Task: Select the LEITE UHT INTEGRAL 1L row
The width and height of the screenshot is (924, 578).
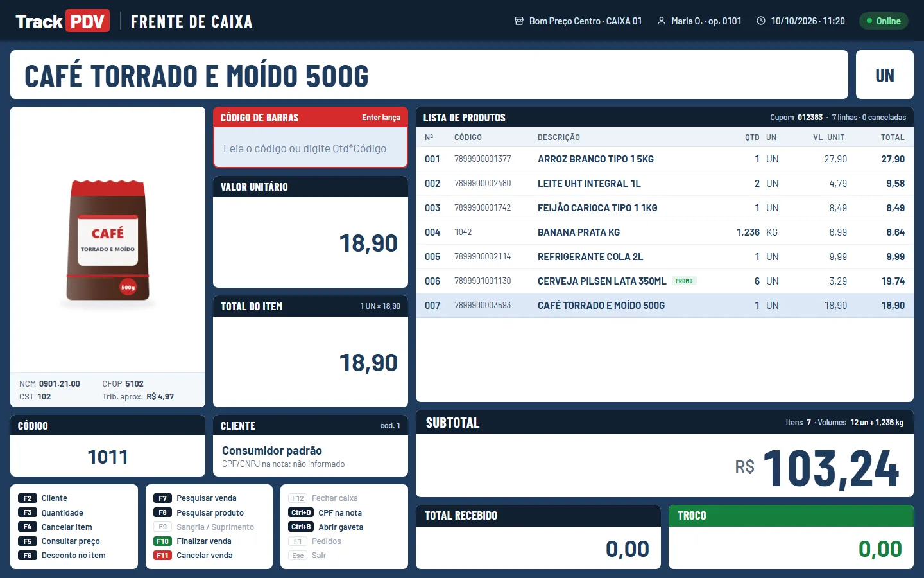Action: (x=665, y=184)
